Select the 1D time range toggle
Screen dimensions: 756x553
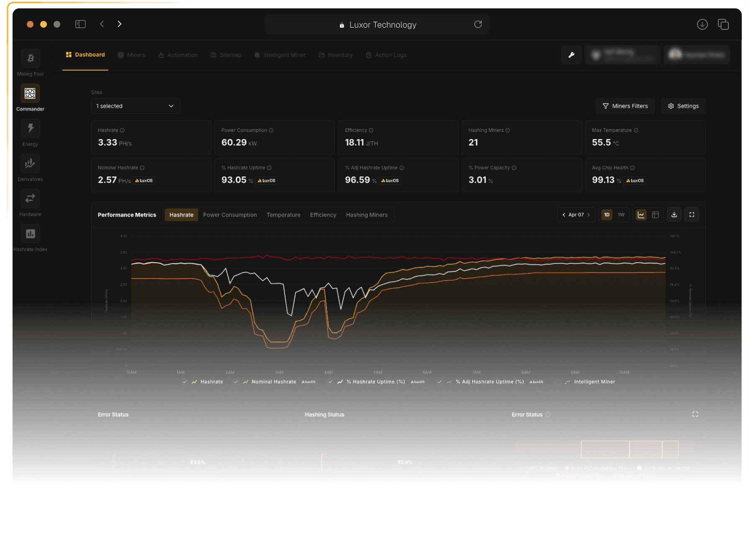(607, 215)
